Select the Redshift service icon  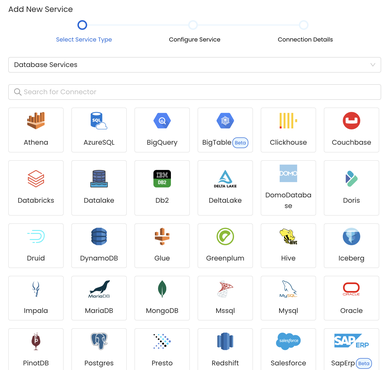coord(225,341)
